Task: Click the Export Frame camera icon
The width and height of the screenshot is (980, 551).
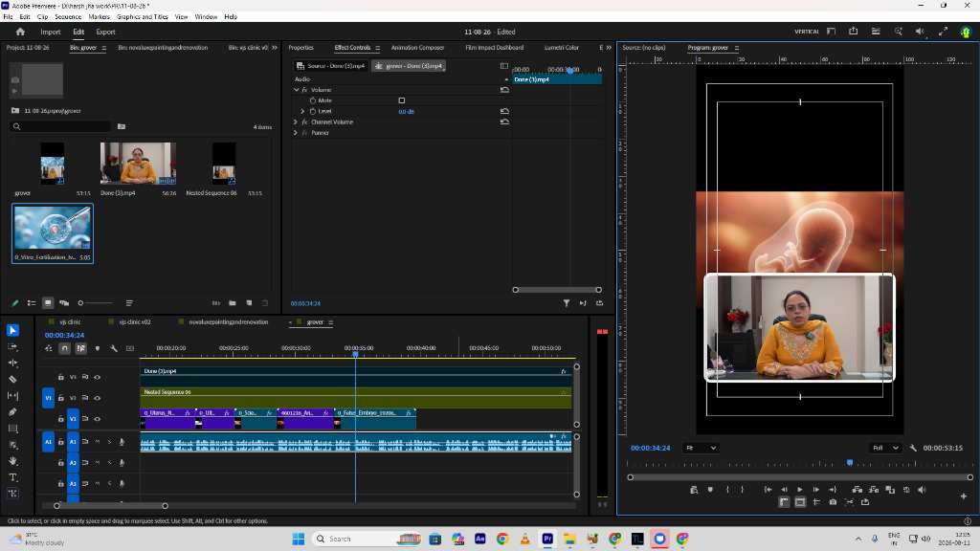Action: 833,501
